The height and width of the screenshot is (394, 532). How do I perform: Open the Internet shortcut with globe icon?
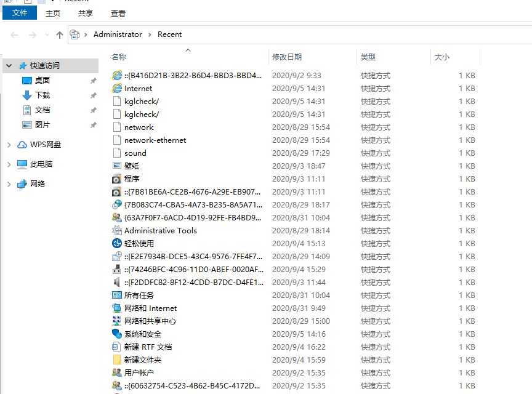click(x=137, y=88)
